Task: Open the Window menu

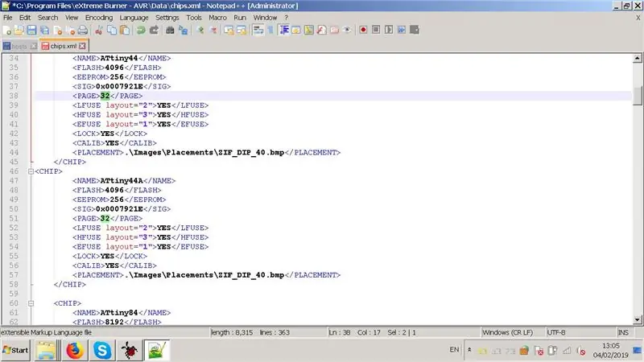Action: coord(265,18)
